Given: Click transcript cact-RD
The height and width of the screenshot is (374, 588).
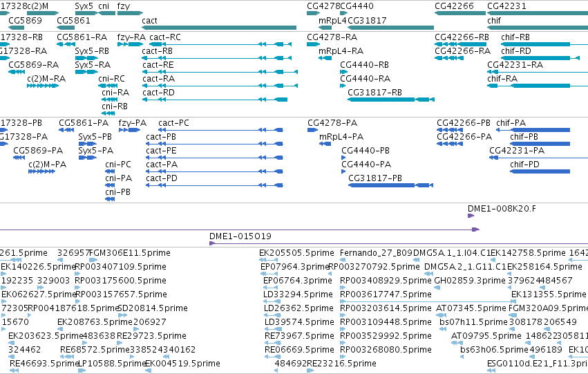Looking at the screenshot, I should coord(214,100).
